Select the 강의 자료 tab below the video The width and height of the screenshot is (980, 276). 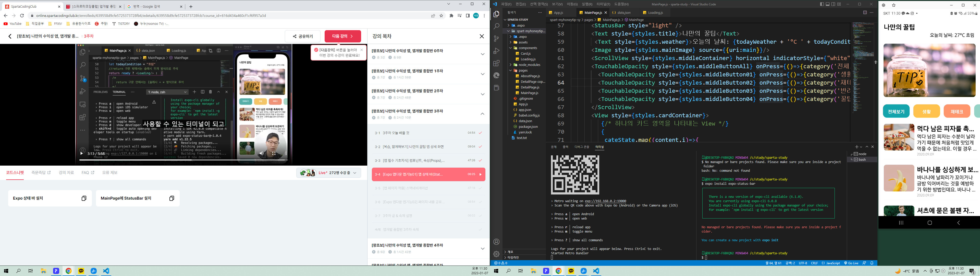coord(66,173)
